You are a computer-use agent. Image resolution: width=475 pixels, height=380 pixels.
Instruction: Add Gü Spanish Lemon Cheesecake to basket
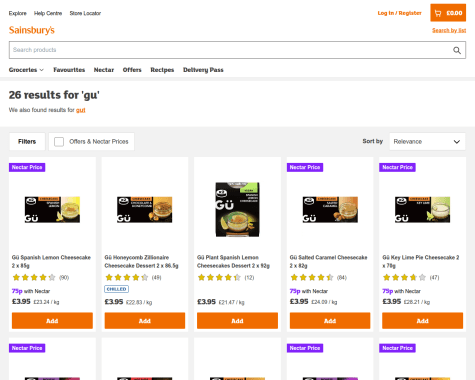52,321
